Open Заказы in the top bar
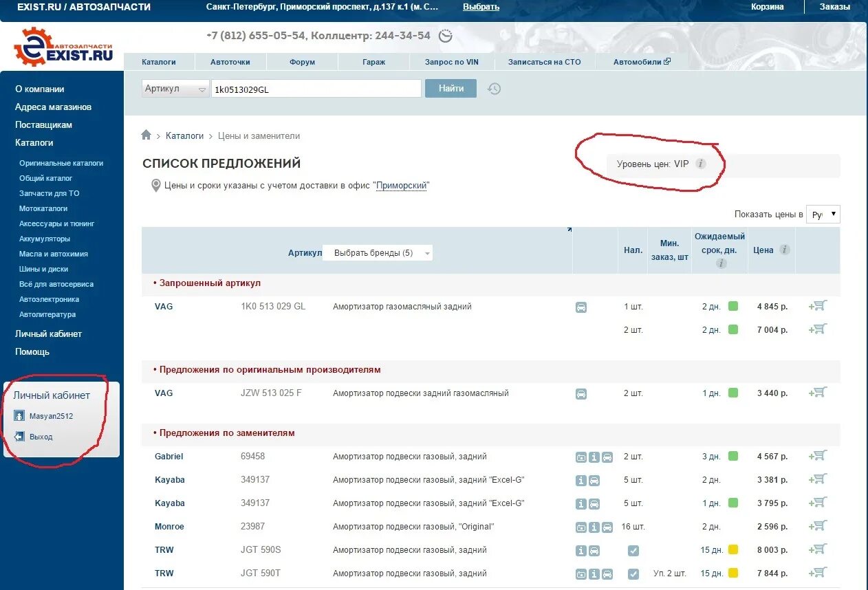This screenshot has height=590, width=868. pyautogui.click(x=834, y=7)
